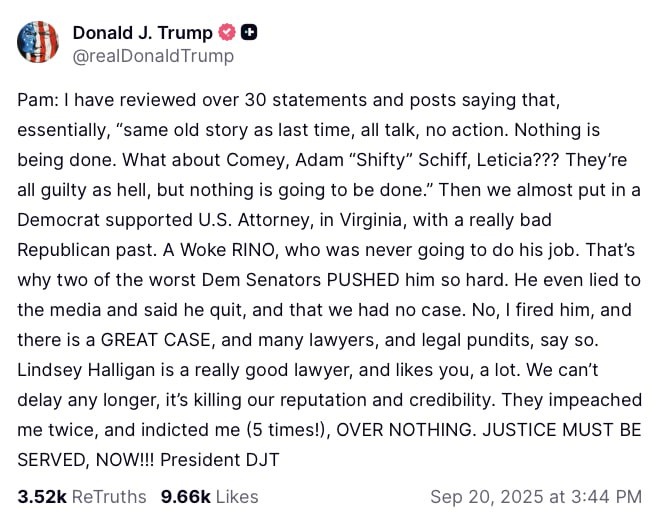This screenshot has width=660, height=522.
Task: Open the Donald J. Trump display name
Action: click(x=143, y=32)
